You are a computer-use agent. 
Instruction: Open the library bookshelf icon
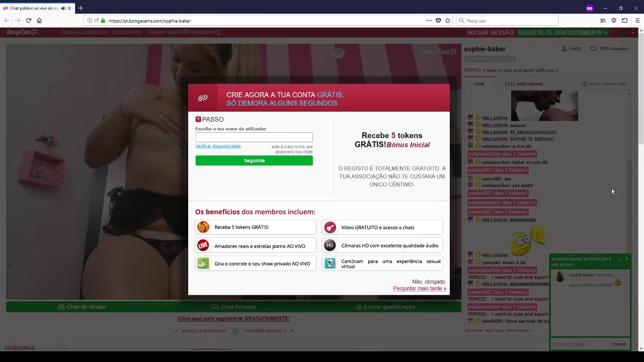coord(603,21)
